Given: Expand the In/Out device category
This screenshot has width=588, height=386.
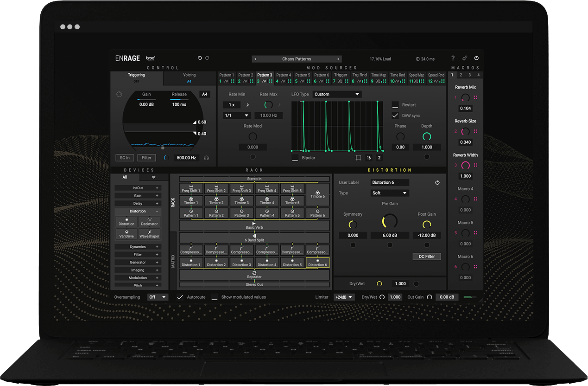Looking at the screenshot, I should coord(138,188).
